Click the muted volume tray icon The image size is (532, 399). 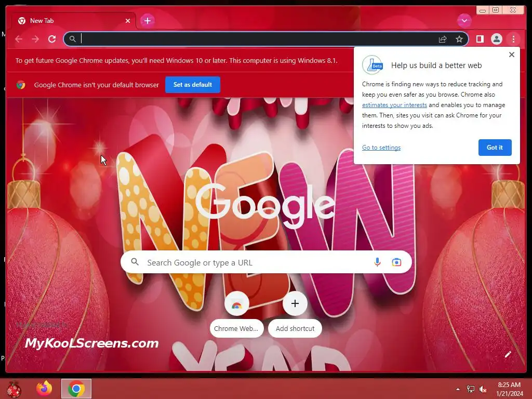click(483, 389)
